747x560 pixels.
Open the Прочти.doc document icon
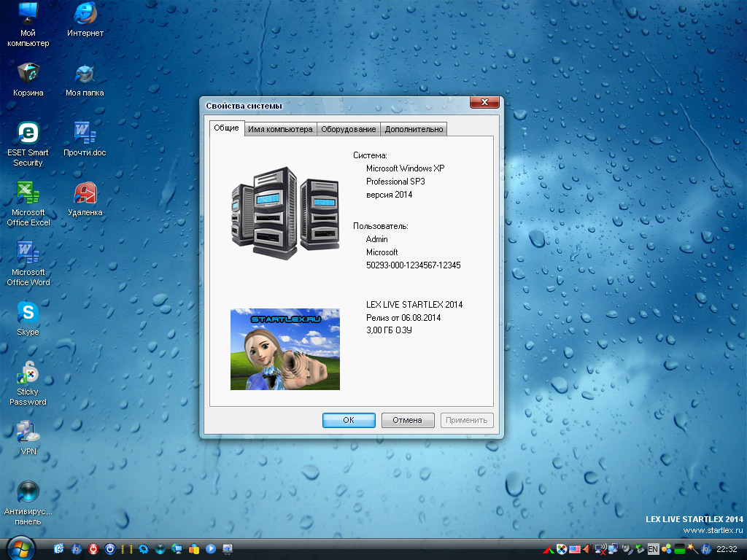point(85,139)
